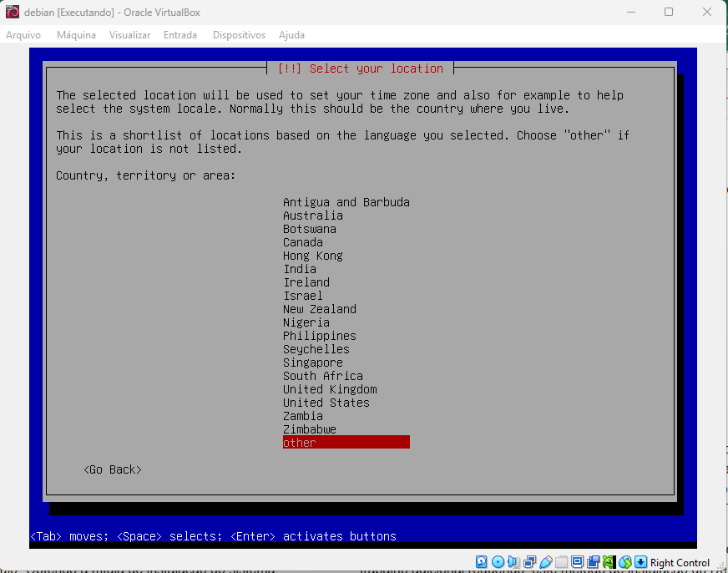Click the optical disc drive status icon
This screenshot has height=573, width=728.
tap(498, 562)
